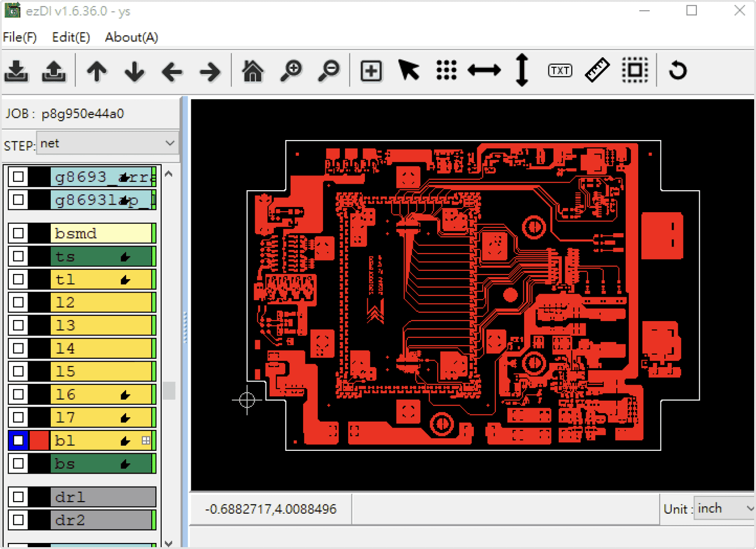Open the Unit dropdown showing inch
Screen dimensions: 756x549
724,508
